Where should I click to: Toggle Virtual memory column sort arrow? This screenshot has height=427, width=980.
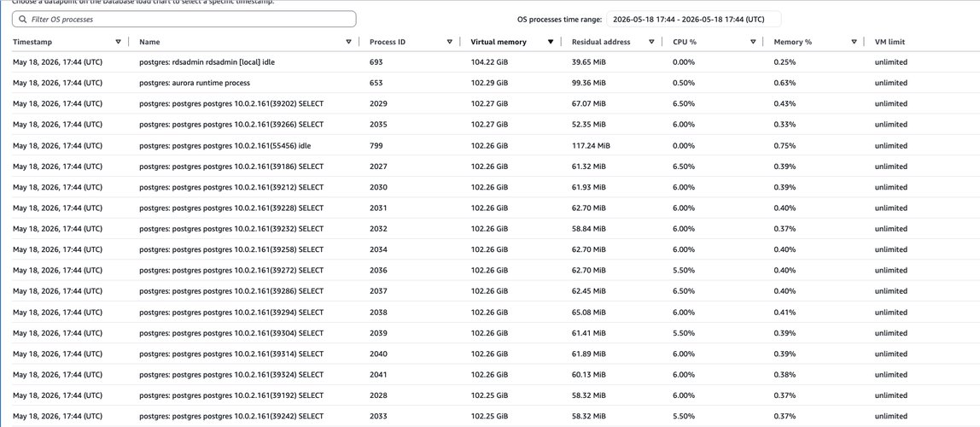551,42
